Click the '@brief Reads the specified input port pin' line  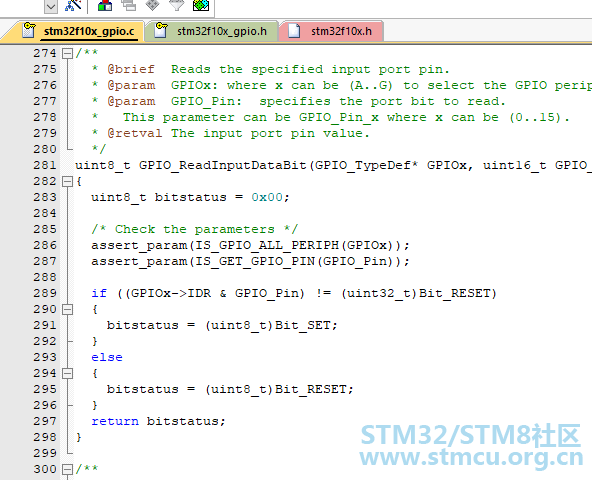click(x=271, y=69)
